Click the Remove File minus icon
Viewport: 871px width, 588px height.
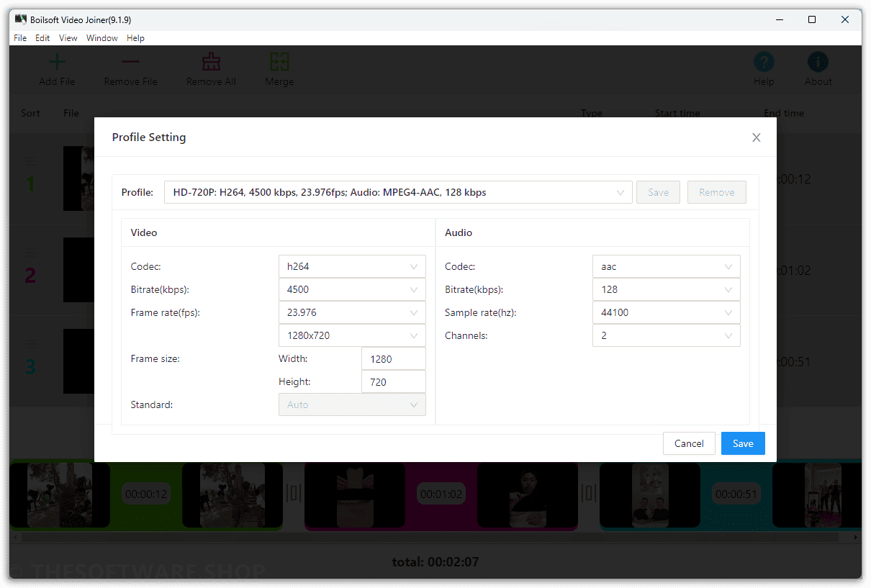(x=130, y=62)
